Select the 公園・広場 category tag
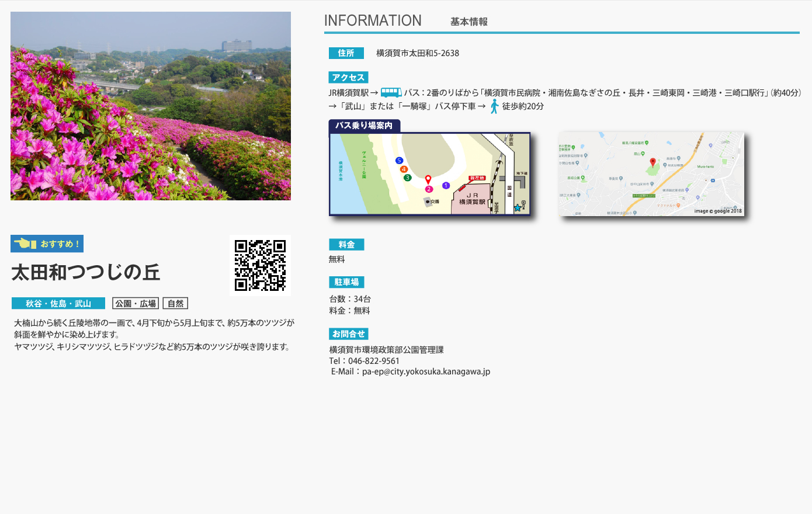Image resolution: width=812 pixels, height=514 pixels. click(x=136, y=304)
